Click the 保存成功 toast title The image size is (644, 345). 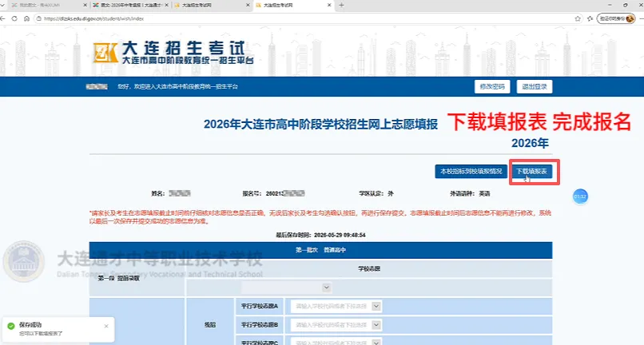point(30,324)
